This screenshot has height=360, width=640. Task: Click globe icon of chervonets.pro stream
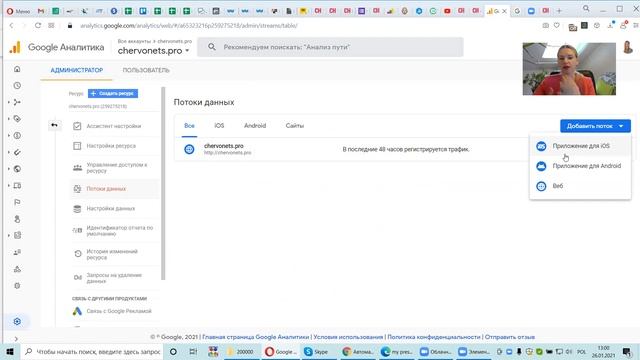click(x=189, y=149)
